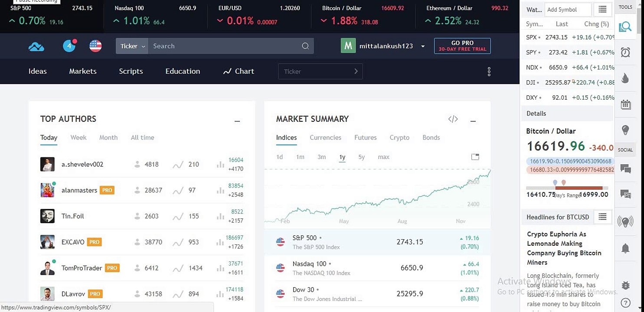Open the Crypto Euphoria headline
This screenshot has height=312, width=644.
point(564,248)
